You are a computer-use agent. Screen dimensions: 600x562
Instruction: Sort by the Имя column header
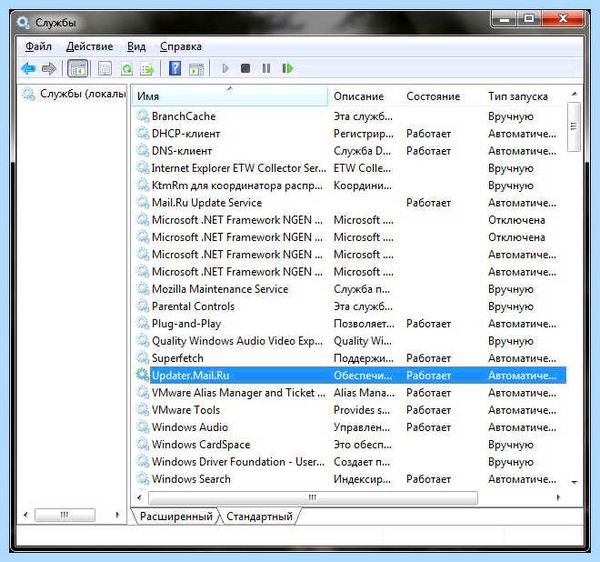point(230,96)
